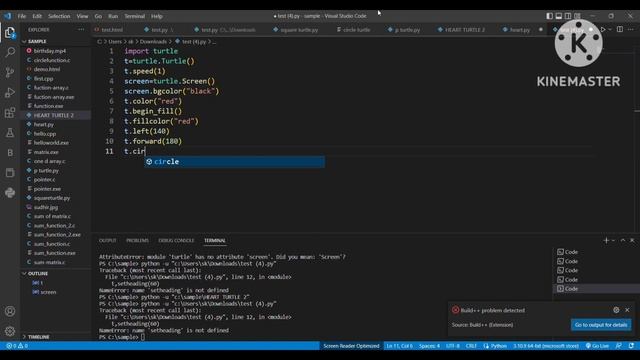Open the View menu
Image resolution: width=640 pixels, height=360 pixels.
click(82, 16)
